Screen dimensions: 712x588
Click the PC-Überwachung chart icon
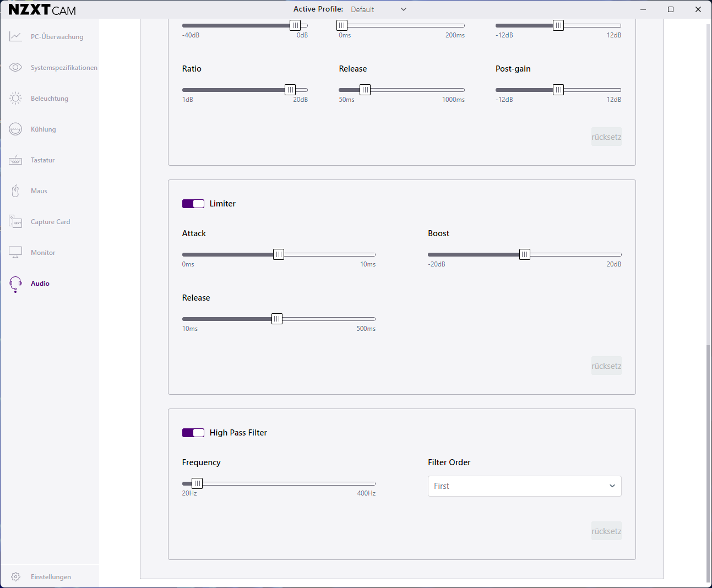tap(15, 37)
